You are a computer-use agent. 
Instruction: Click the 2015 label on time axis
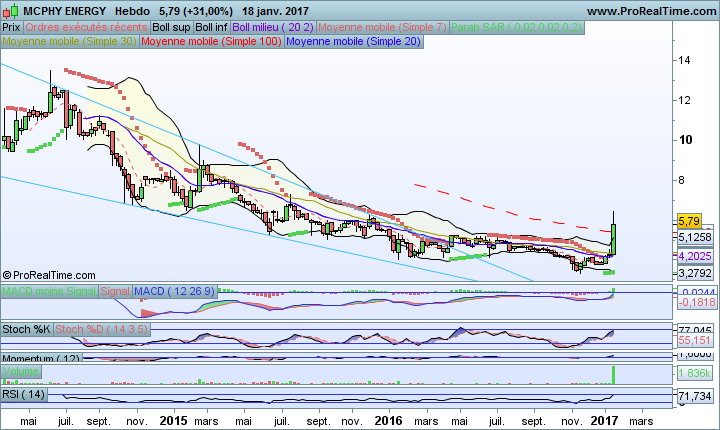(x=174, y=421)
